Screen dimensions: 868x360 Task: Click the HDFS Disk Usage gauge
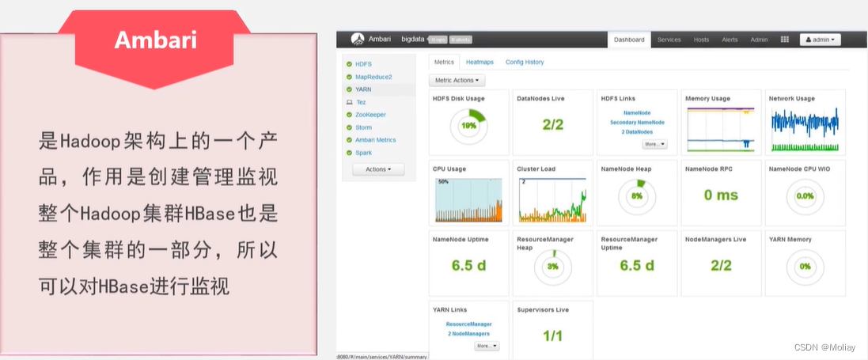click(468, 127)
